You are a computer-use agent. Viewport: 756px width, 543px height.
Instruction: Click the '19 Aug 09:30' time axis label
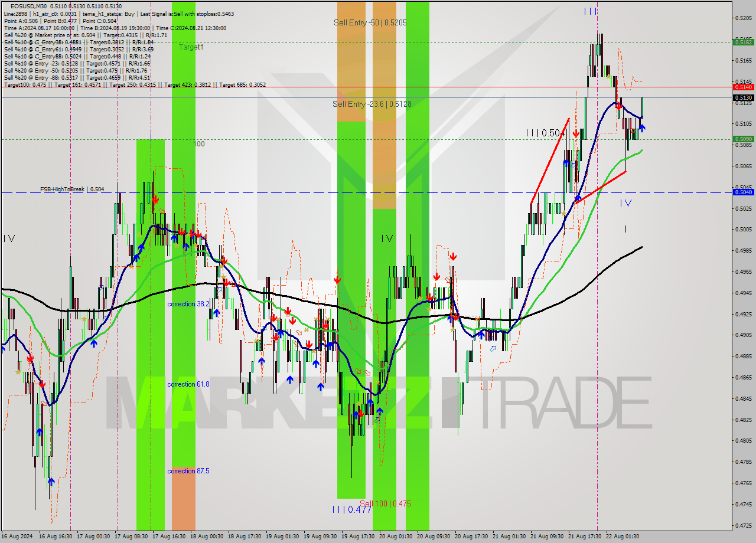coord(320,537)
